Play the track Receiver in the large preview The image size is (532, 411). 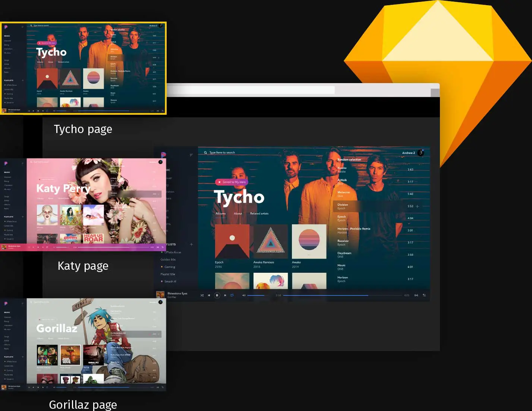(377, 243)
